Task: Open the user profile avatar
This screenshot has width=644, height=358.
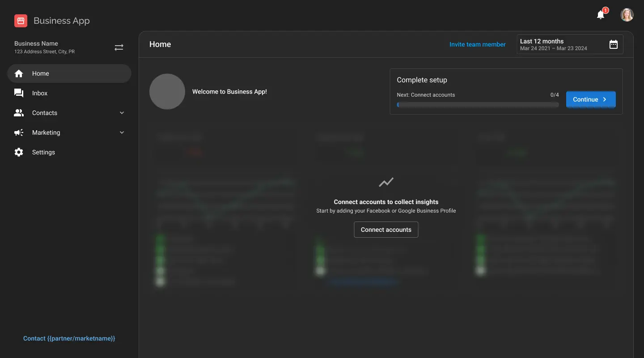Action: pyautogui.click(x=627, y=15)
